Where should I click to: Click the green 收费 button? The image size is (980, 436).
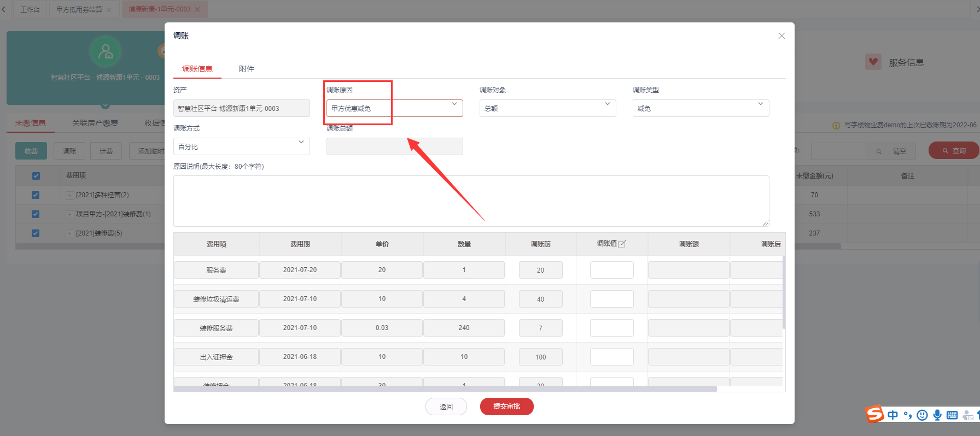tap(31, 151)
